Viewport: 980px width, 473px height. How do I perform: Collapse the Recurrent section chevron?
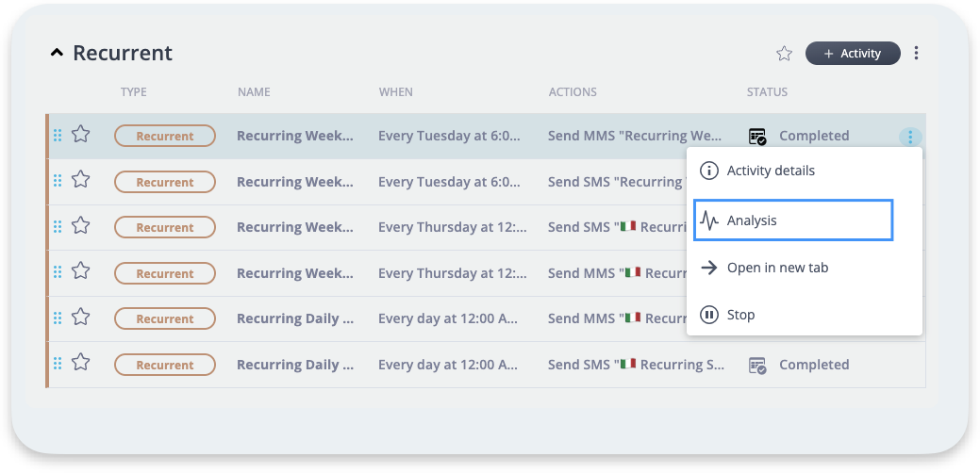pos(57,54)
